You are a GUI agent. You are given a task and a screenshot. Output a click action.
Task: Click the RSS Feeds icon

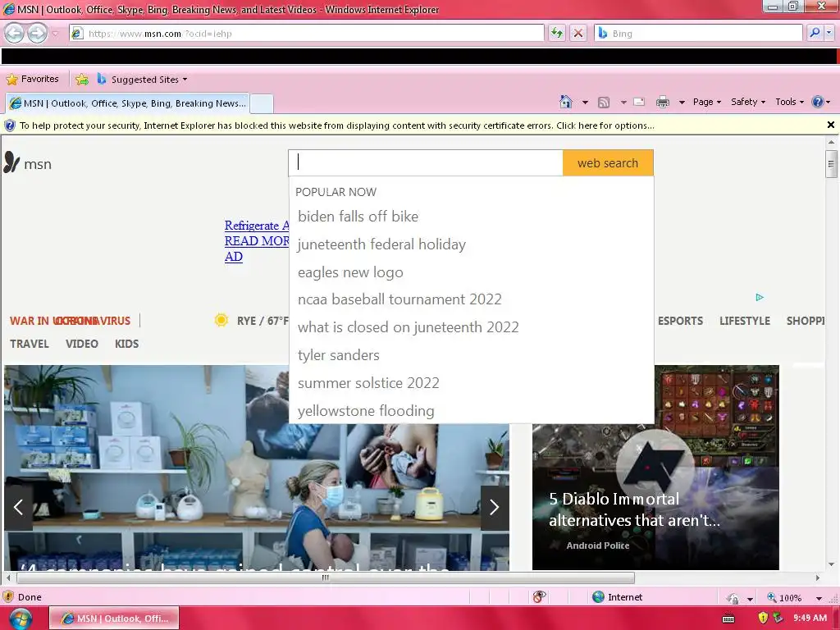(x=604, y=102)
